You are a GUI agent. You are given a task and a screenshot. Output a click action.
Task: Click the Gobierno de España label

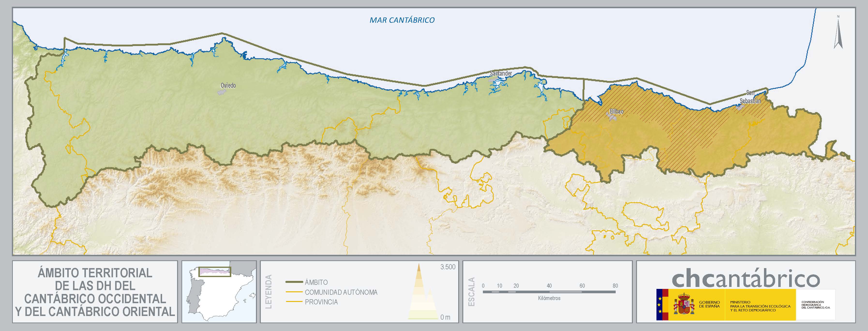[709, 304]
